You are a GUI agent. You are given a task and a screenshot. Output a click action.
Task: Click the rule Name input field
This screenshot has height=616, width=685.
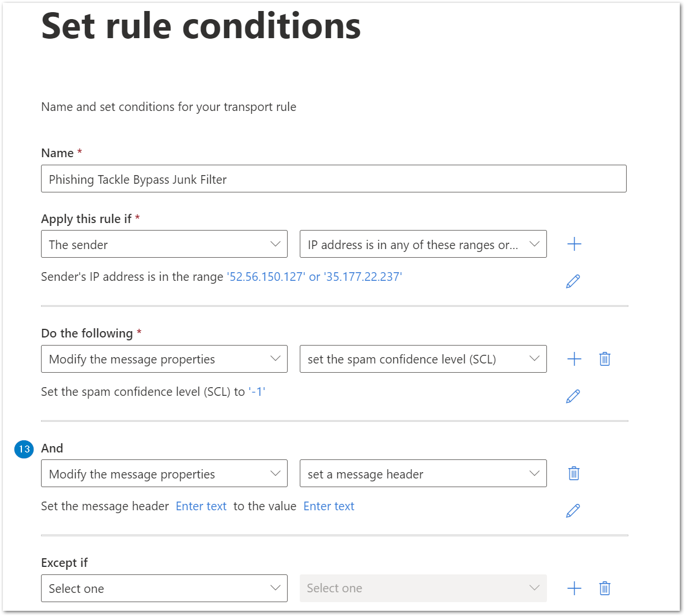tap(334, 179)
